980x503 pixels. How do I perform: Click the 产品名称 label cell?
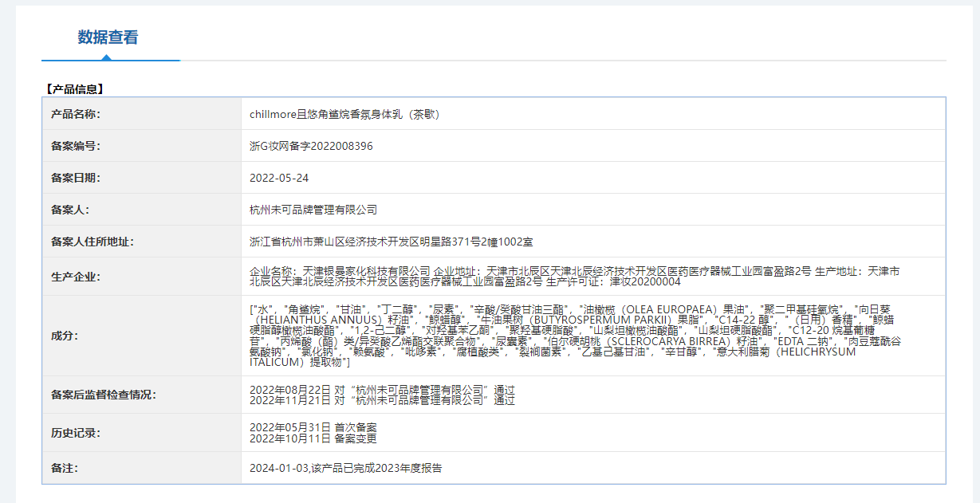[142, 114]
